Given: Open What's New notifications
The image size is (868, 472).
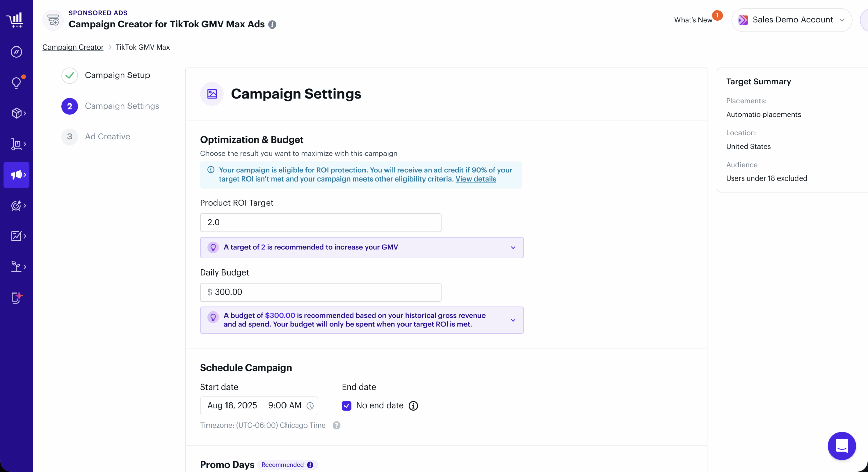Looking at the screenshot, I should click(693, 20).
